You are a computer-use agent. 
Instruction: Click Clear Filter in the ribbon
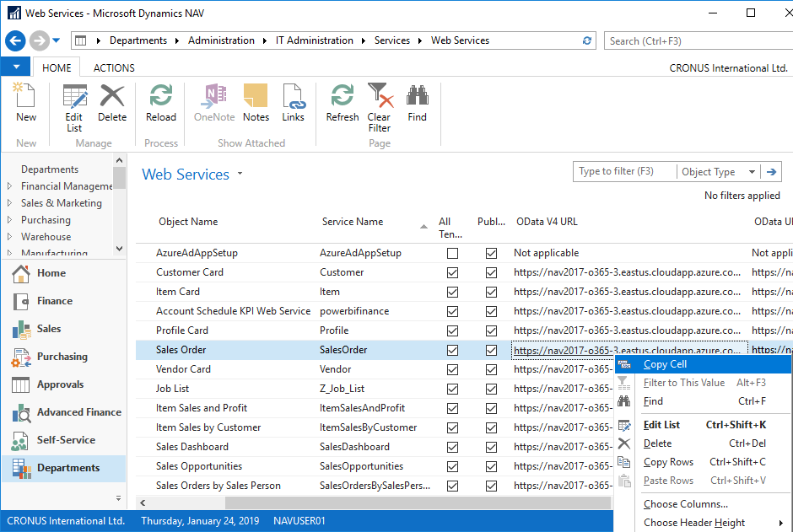[x=380, y=108]
